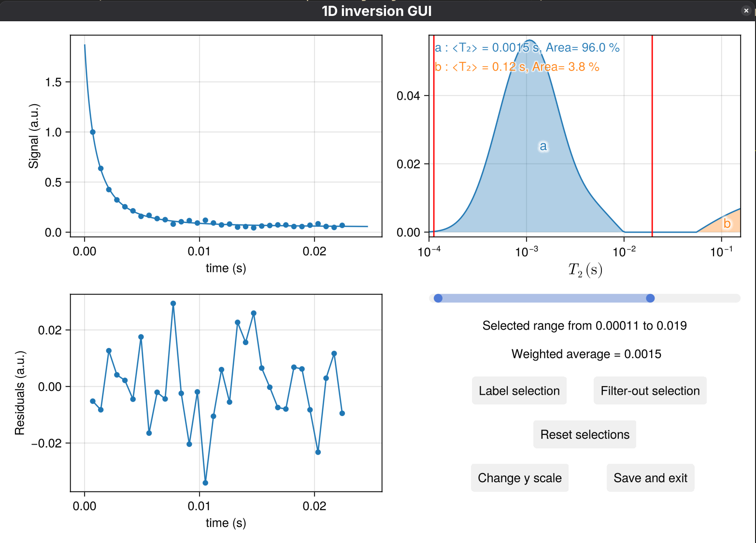Image resolution: width=756 pixels, height=543 pixels.
Task: Click the highest point in the residuals plot
Action: pos(173,304)
